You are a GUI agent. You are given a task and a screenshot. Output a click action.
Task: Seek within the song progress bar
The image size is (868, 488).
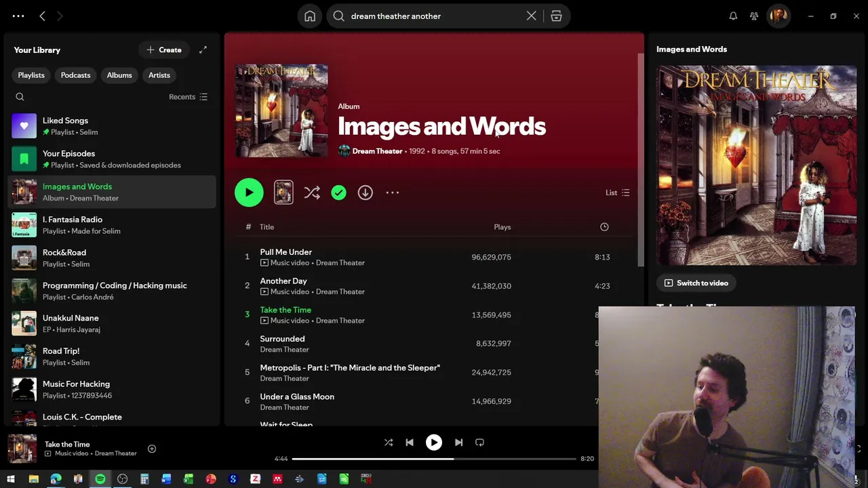pyautogui.click(x=434, y=459)
